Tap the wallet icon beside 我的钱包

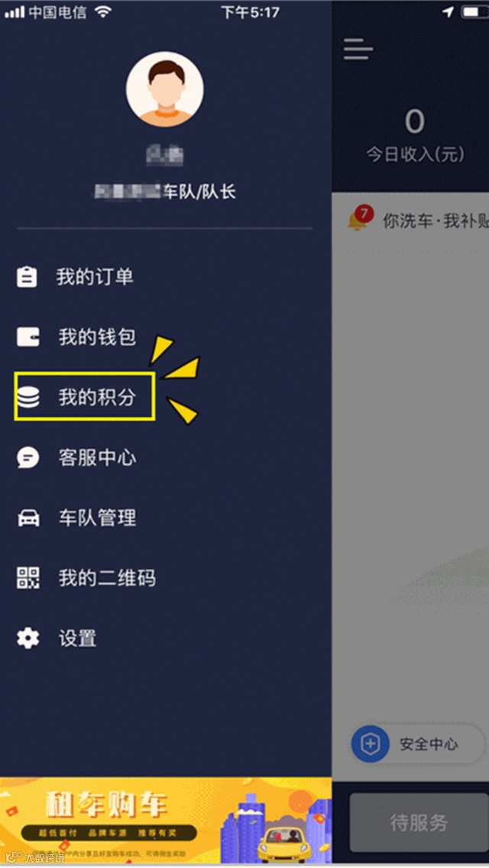(28, 337)
